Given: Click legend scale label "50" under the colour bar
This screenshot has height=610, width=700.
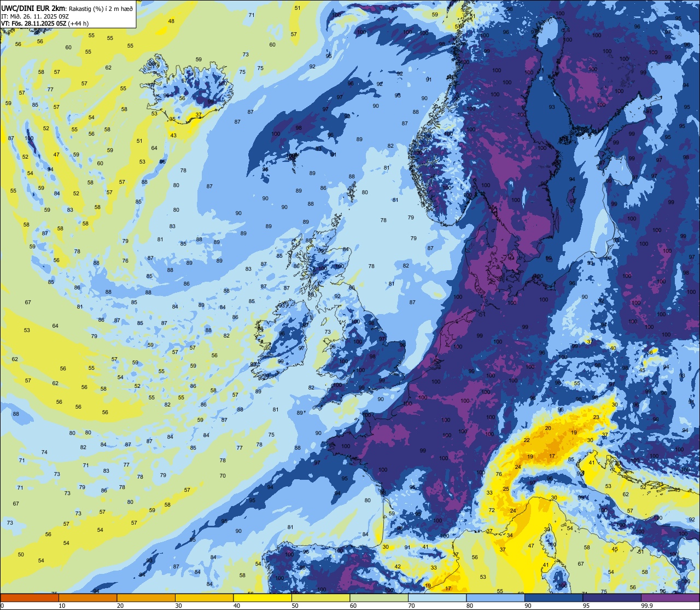Looking at the screenshot, I should pyautogui.click(x=295, y=606).
